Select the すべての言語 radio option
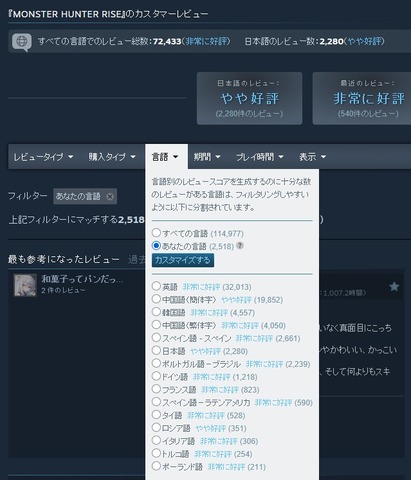Viewport: 411px width, 480px height. pyautogui.click(x=156, y=232)
